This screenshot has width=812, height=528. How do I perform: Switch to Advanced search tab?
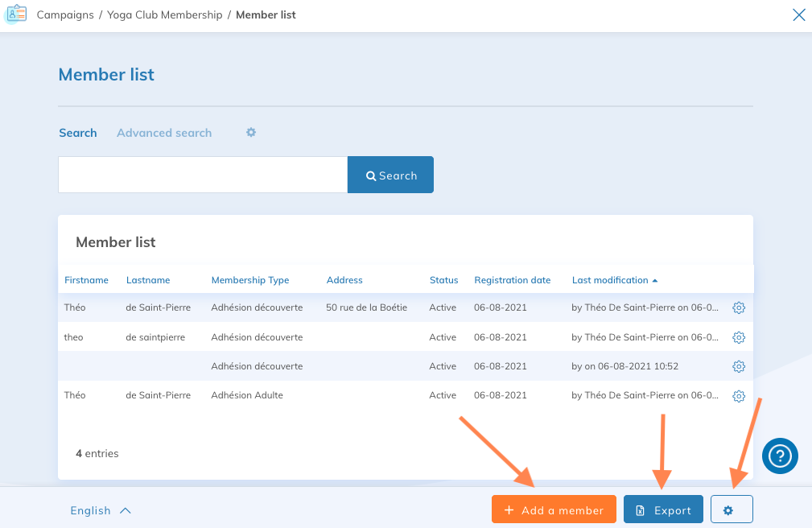pos(164,133)
